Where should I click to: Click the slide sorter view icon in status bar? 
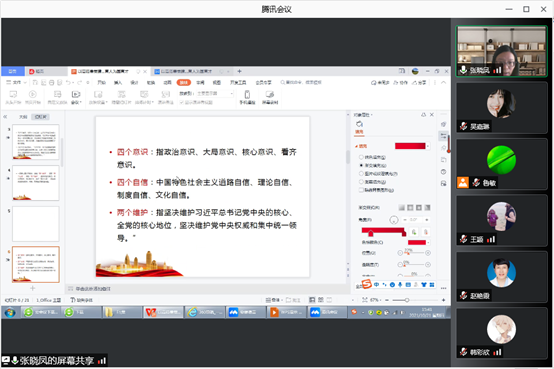pyautogui.click(x=320, y=300)
